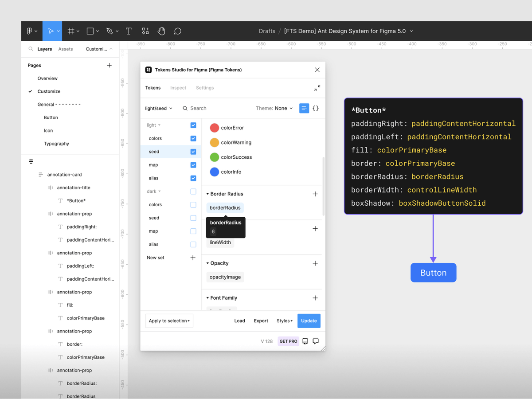532x399 pixels.
Task: Switch to the Tokens tab
Action: 153,88
